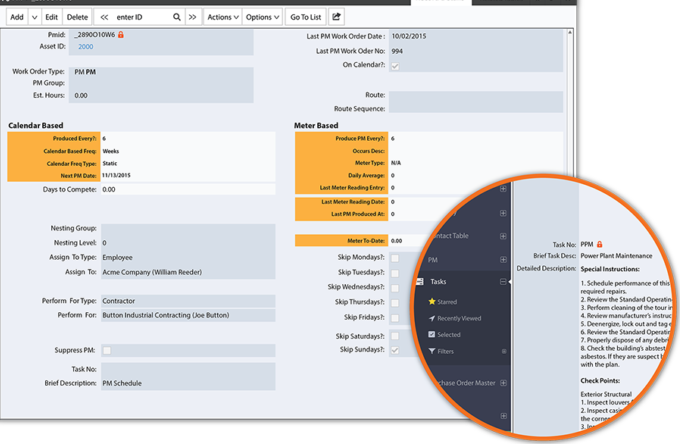Open the Add dropdown arrow

(x=35, y=17)
